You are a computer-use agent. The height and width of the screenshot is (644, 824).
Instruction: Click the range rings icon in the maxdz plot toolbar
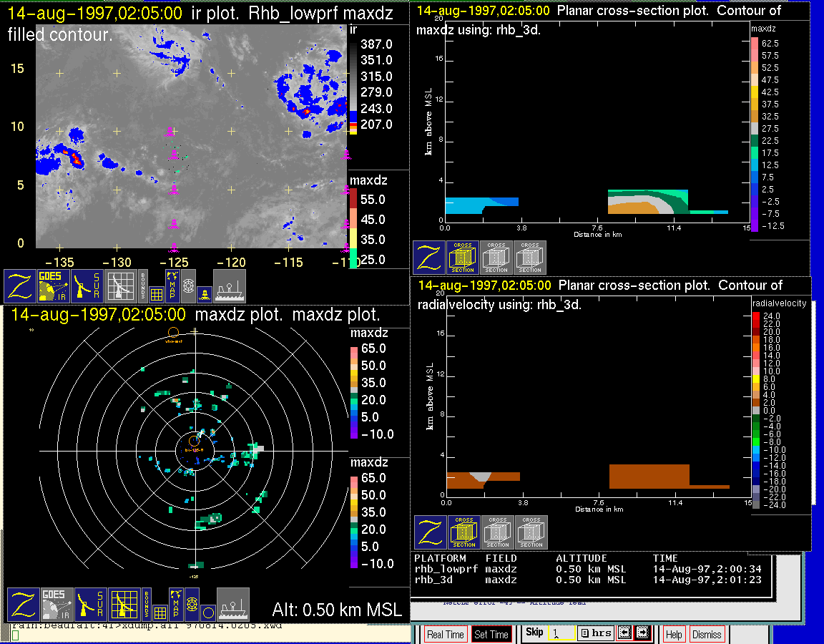coord(191,605)
